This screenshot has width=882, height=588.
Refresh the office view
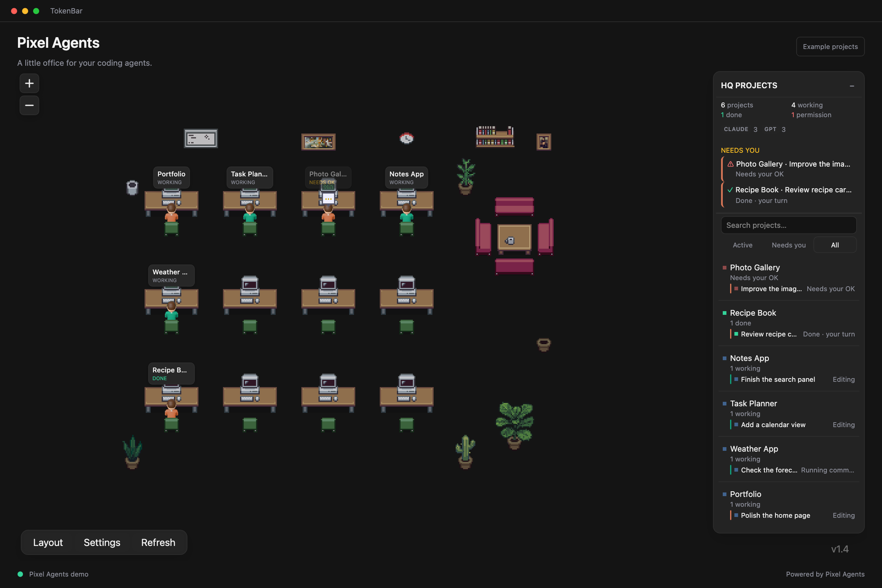pos(158,542)
